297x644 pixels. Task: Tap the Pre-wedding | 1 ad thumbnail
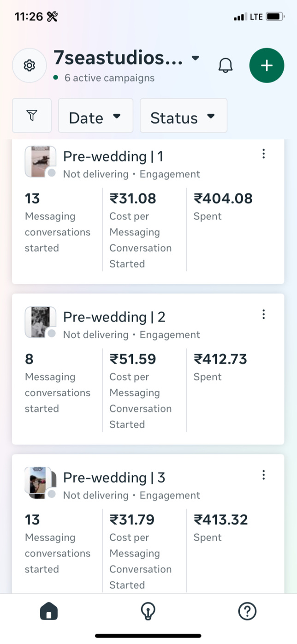click(x=40, y=161)
